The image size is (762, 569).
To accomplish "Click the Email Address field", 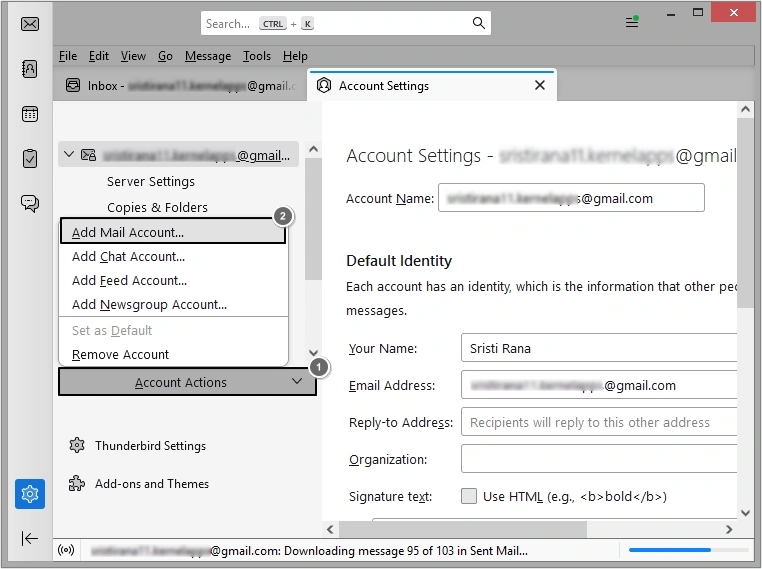I will 599,385.
